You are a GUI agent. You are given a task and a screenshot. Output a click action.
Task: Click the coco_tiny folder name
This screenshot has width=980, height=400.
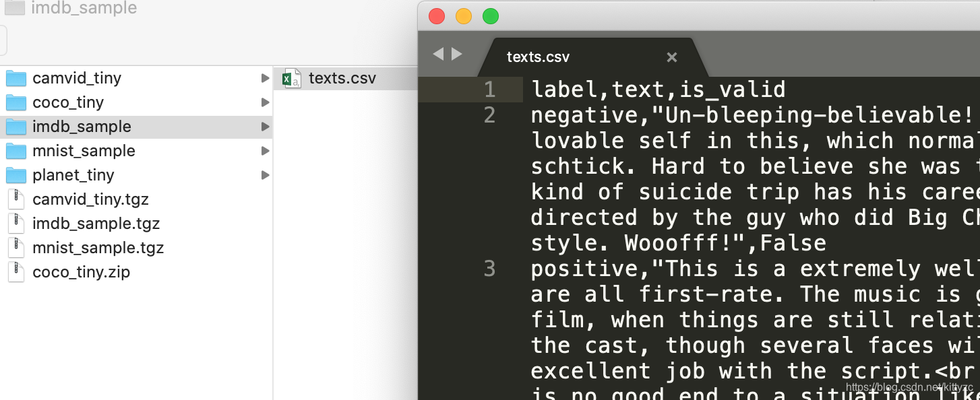(x=68, y=102)
